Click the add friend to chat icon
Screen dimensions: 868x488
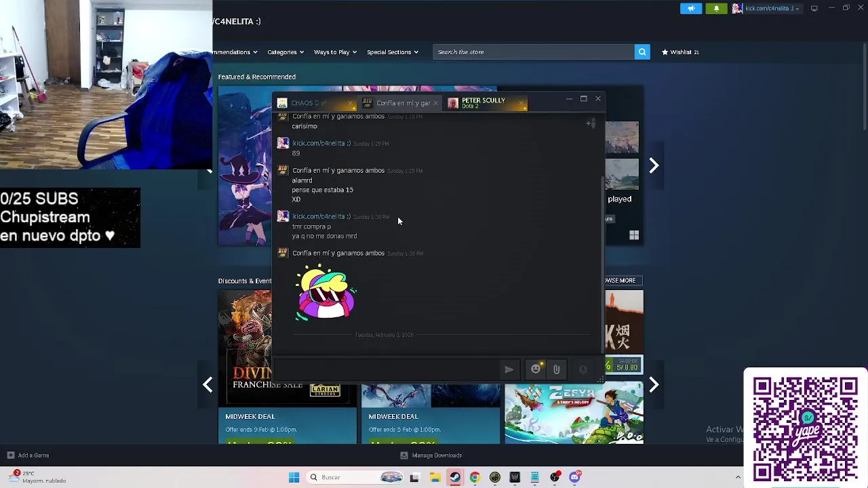[x=591, y=123]
